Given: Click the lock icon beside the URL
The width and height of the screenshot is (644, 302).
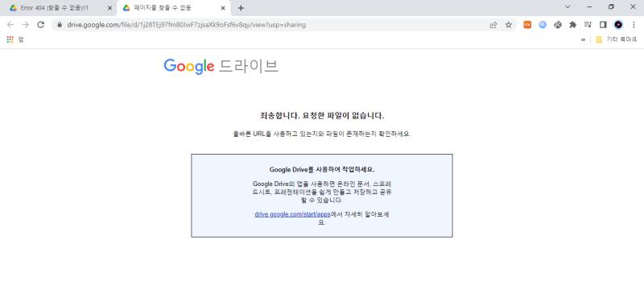Looking at the screenshot, I should coord(60,25).
